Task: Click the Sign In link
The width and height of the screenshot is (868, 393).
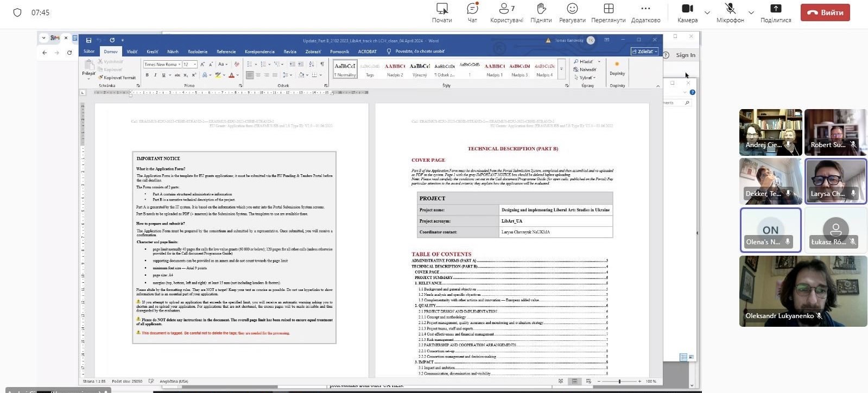Action: [x=686, y=55]
